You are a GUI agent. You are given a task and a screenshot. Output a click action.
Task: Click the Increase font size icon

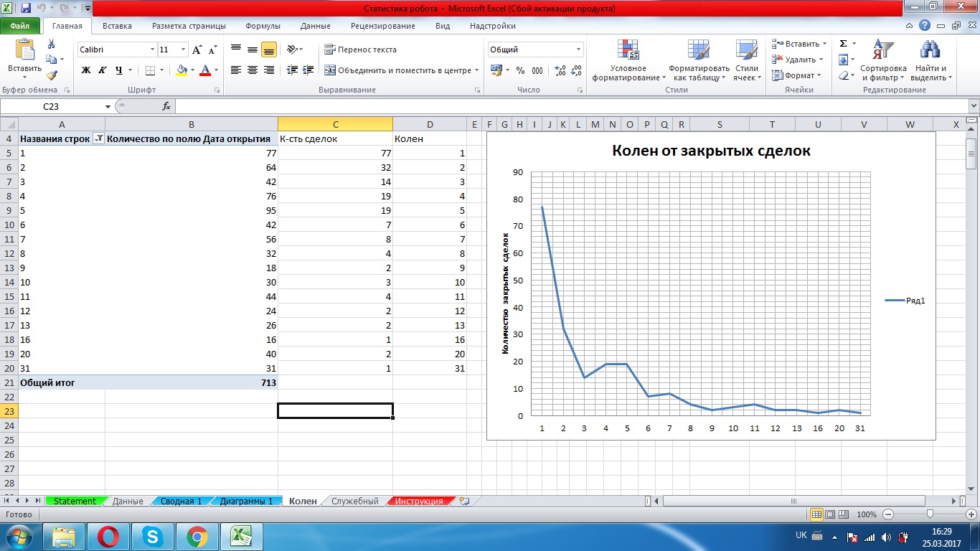197,50
